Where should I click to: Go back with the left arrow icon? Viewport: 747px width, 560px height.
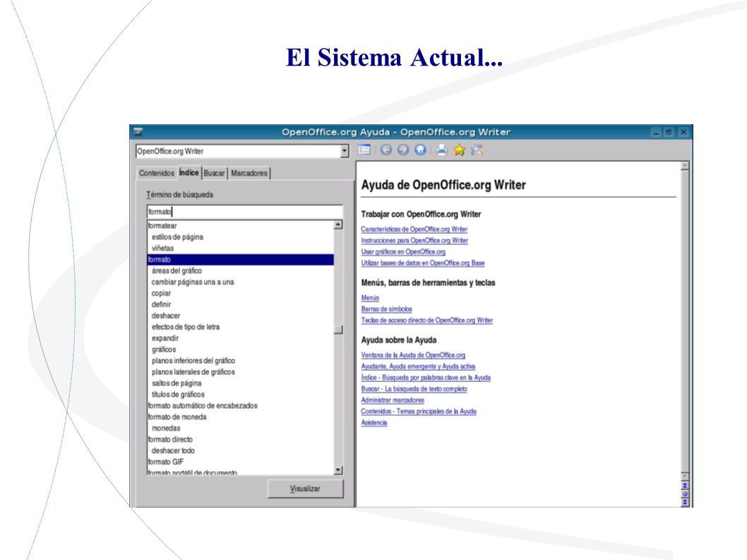386,150
